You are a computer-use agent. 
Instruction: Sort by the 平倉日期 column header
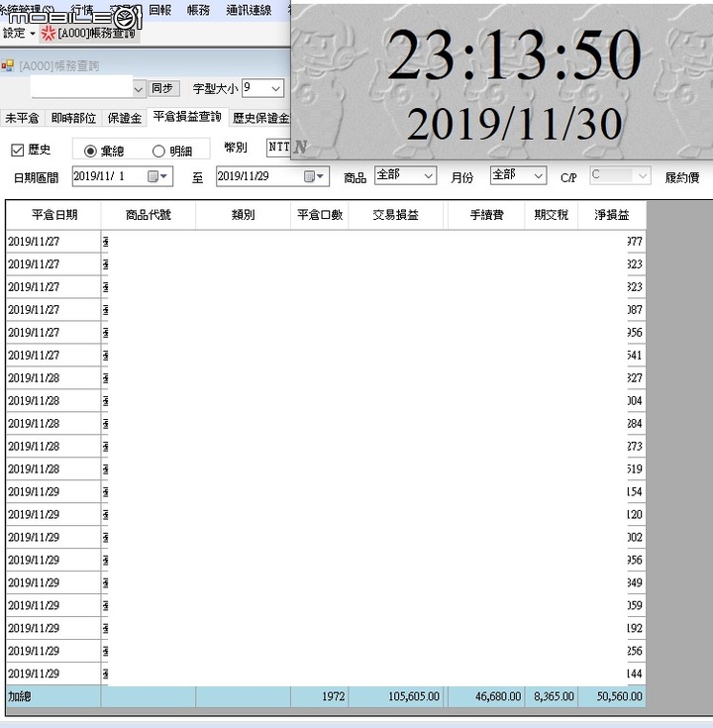click(x=53, y=215)
